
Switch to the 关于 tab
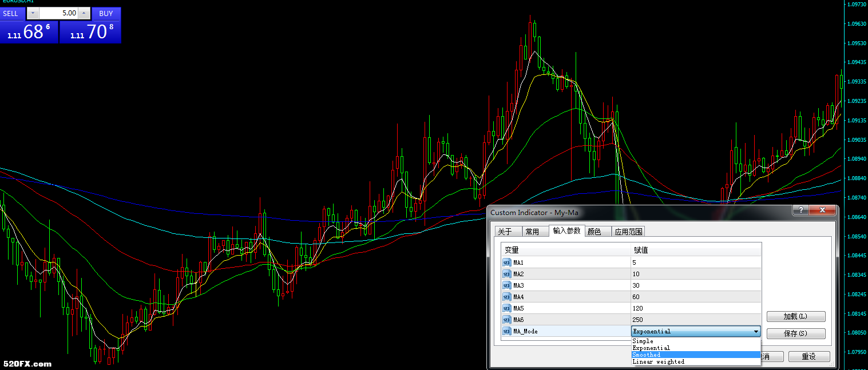[x=508, y=232]
